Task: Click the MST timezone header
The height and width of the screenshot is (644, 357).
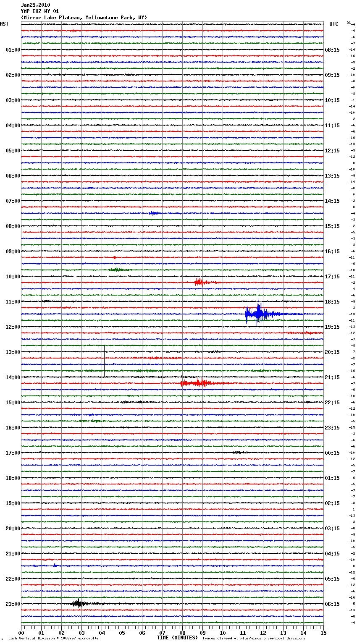Action: pyautogui.click(x=4, y=24)
